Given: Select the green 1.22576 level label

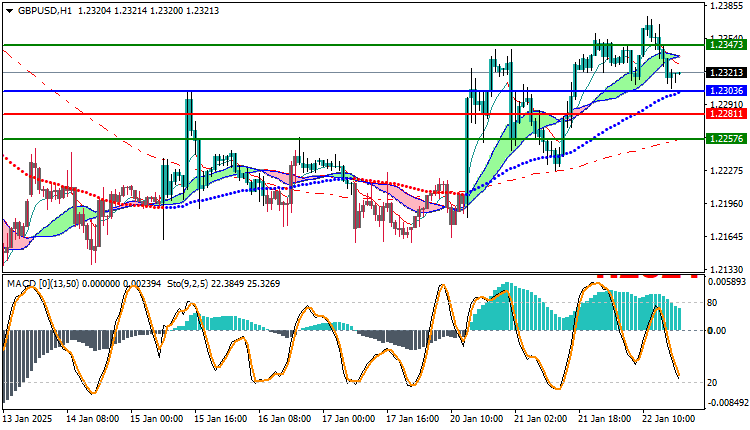Looking at the screenshot, I should pyautogui.click(x=727, y=139).
